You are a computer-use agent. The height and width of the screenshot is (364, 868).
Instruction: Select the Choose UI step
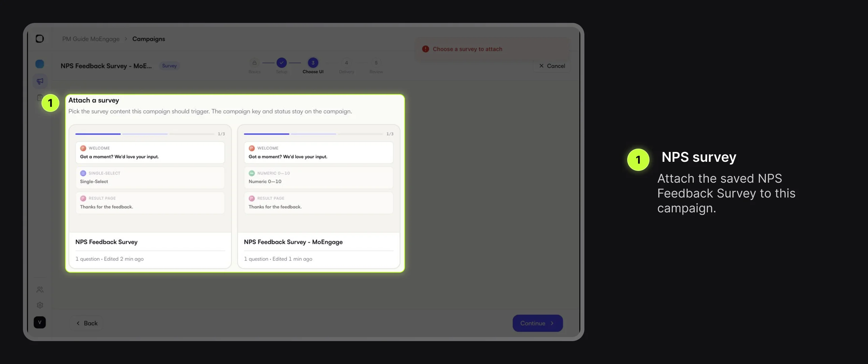pos(313,66)
